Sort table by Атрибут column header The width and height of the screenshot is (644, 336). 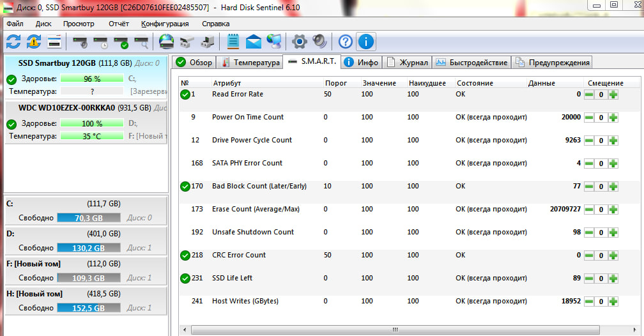[x=227, y=83]
